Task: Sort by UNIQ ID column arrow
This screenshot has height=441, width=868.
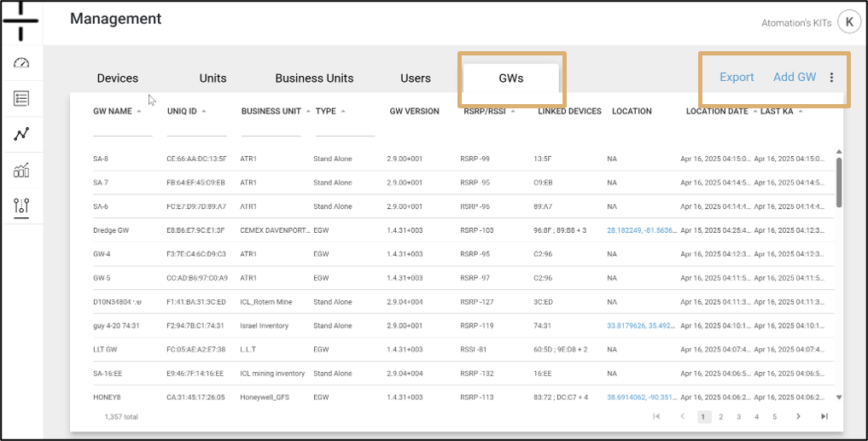Action: pos(204,111)
